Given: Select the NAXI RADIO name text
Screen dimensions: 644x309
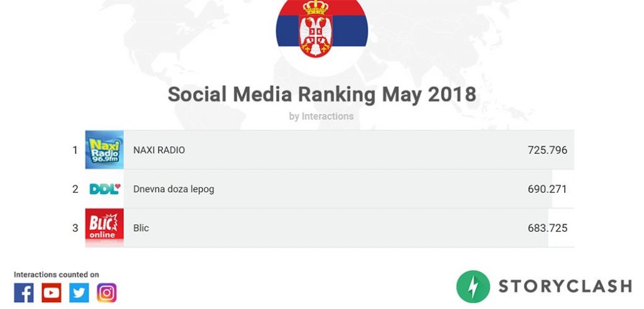Looking at the screenshot, I should 159,150.
